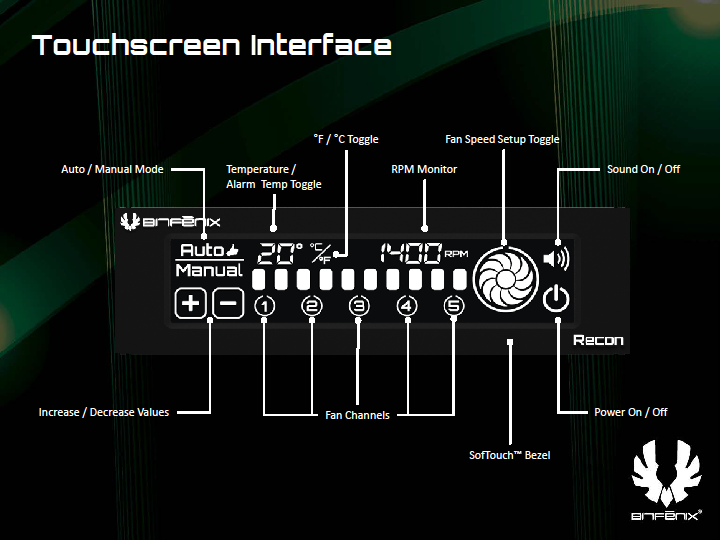The height and width of the screenshot is (540, 720).
Task: Click the 'SofTouch™ Bezel' label
Action: pyautogui.click(x=510, y=455)
